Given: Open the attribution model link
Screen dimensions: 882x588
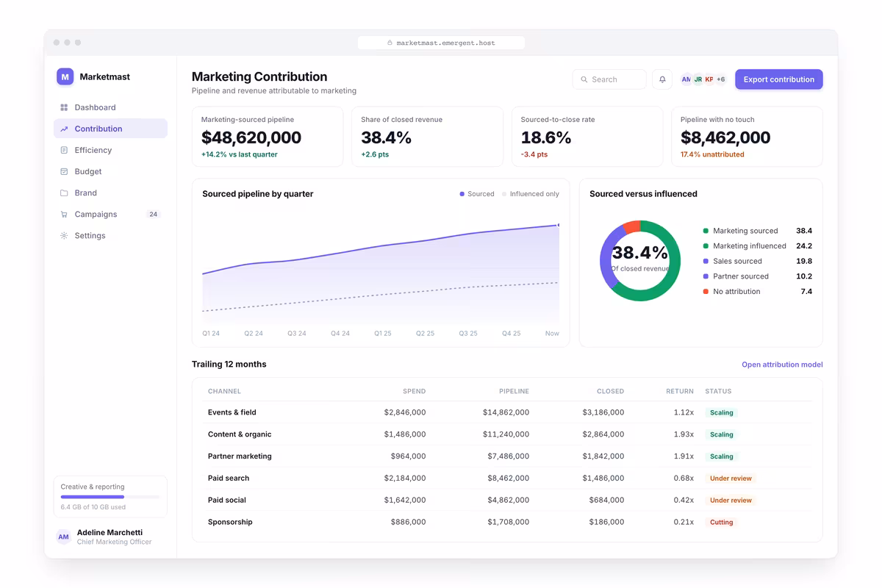Looking at the screenshot, I should 782,365.
